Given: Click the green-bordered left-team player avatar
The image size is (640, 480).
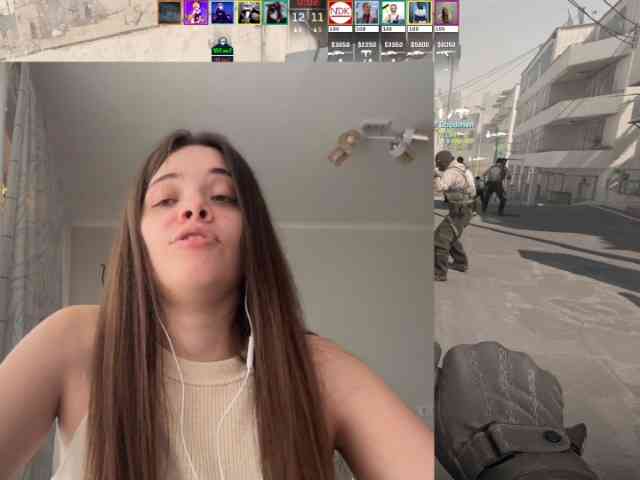Looking at the screenshot, I should click(x=276, y=13).
